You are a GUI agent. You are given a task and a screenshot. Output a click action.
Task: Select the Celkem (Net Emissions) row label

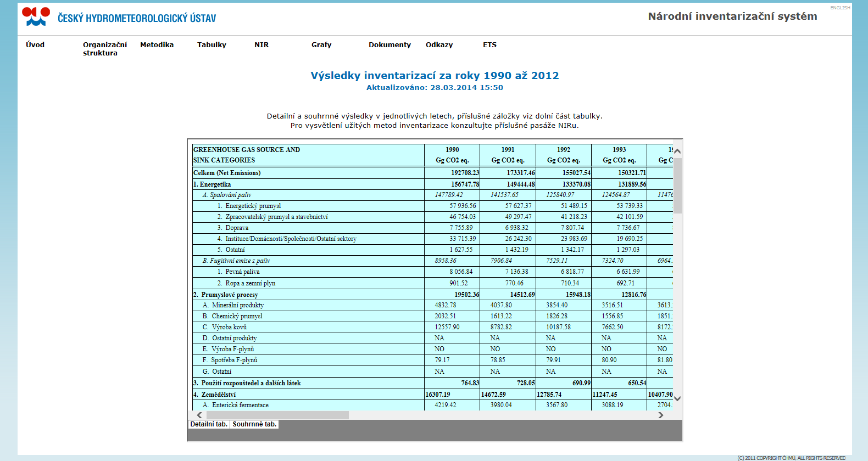pyautogui.click(x=227, y=173)
